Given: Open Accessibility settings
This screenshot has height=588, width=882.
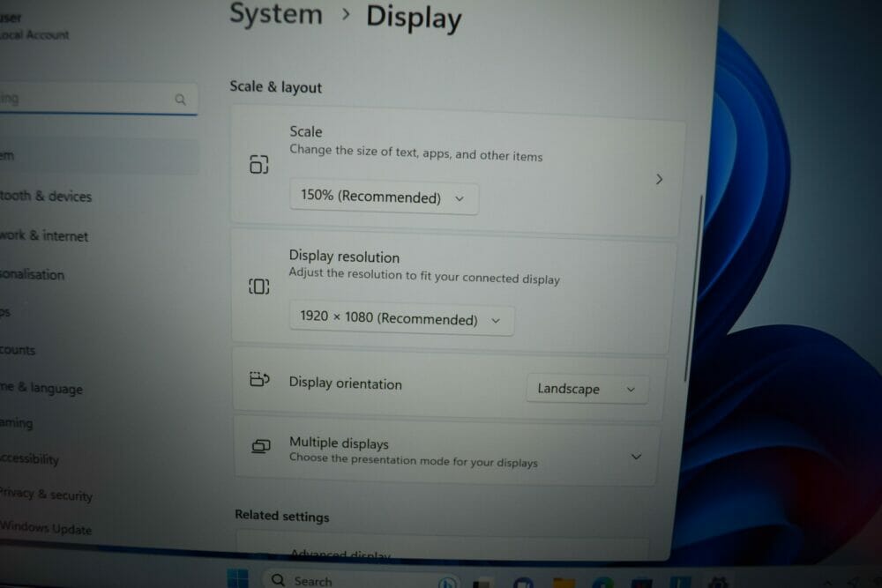Looking at the screenshot, I should pyautogui.click(x=29, y=459).
